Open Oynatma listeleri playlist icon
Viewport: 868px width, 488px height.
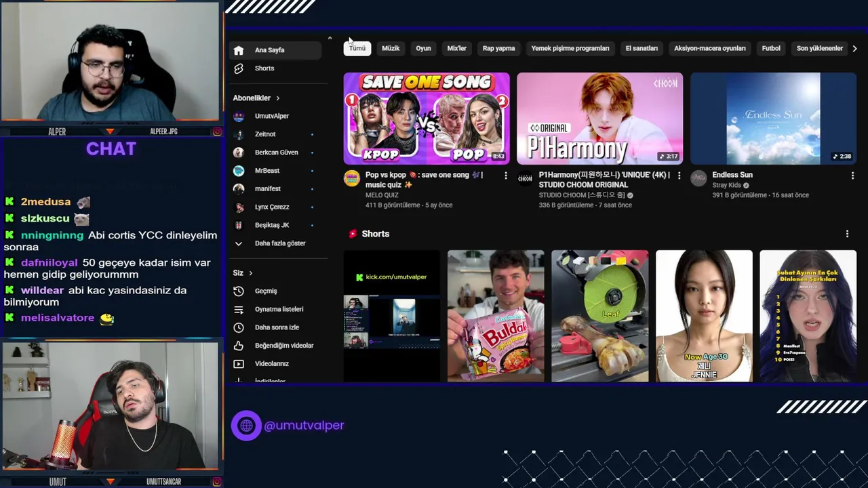239,309
